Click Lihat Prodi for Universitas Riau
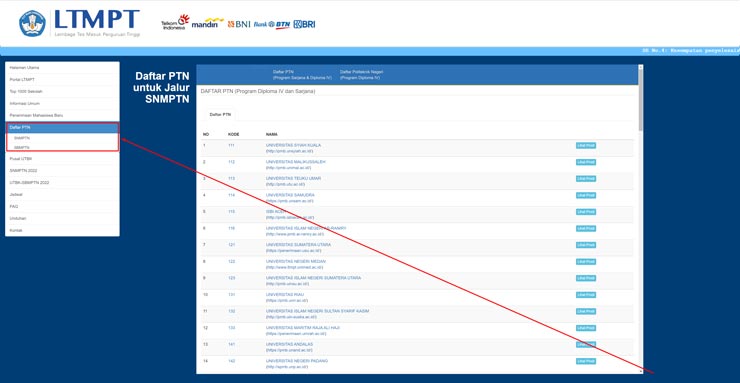The image size is (740, 383). [586, 295]
